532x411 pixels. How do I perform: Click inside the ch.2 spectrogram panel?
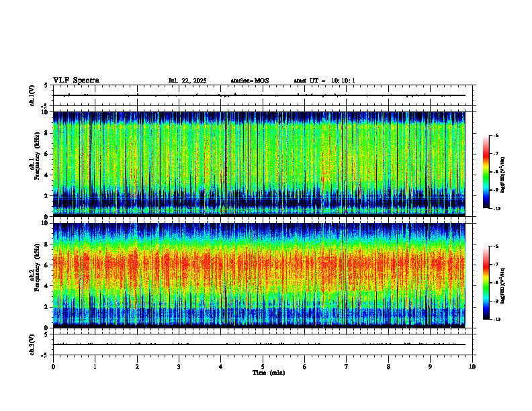(259, 275)
